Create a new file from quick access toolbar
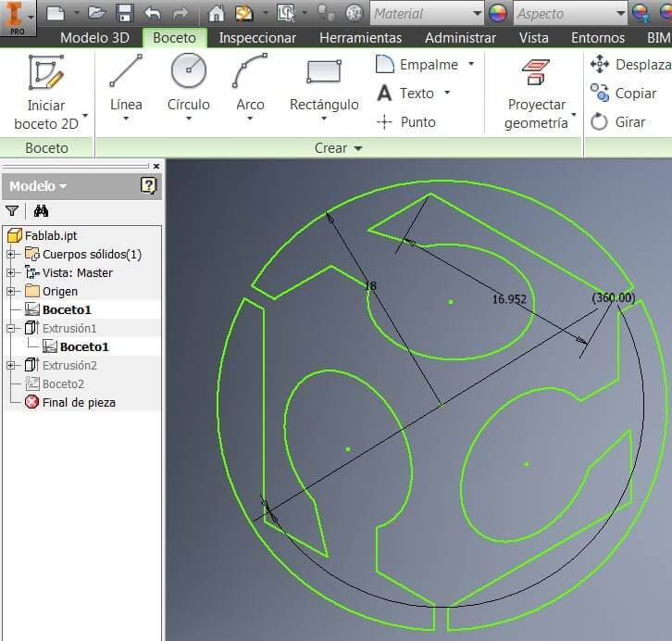This screenshot has width=672, height=641. pos(56,13)
